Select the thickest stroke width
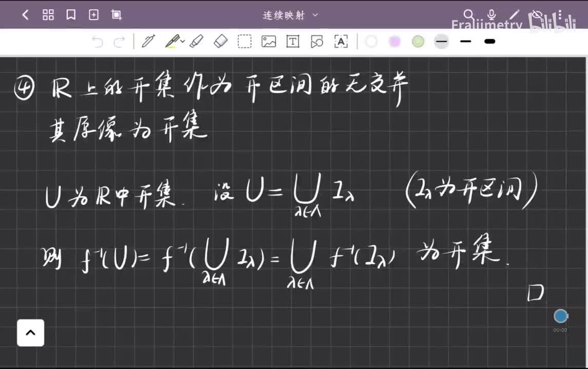 pos(490,42)
